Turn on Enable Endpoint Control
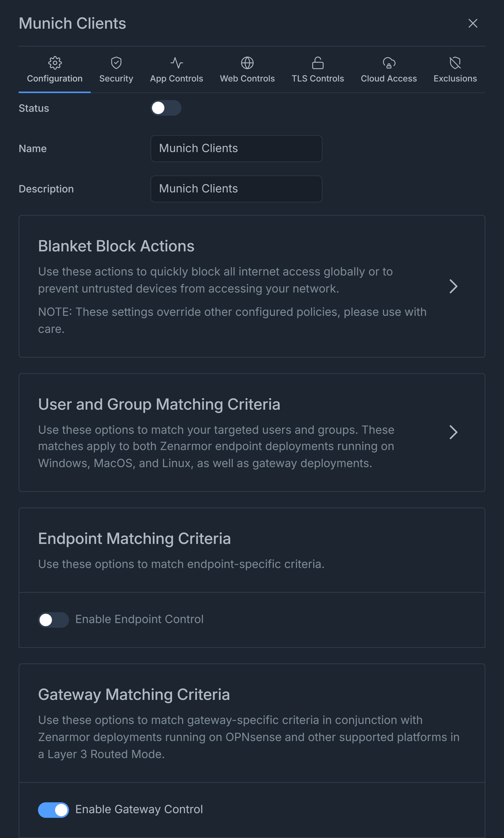504x838 pixels. 53,620
